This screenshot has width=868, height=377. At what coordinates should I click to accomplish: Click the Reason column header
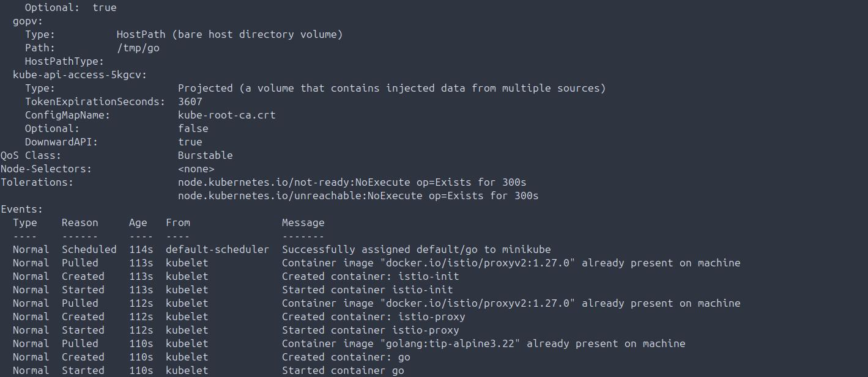click(x=80, y=222)
